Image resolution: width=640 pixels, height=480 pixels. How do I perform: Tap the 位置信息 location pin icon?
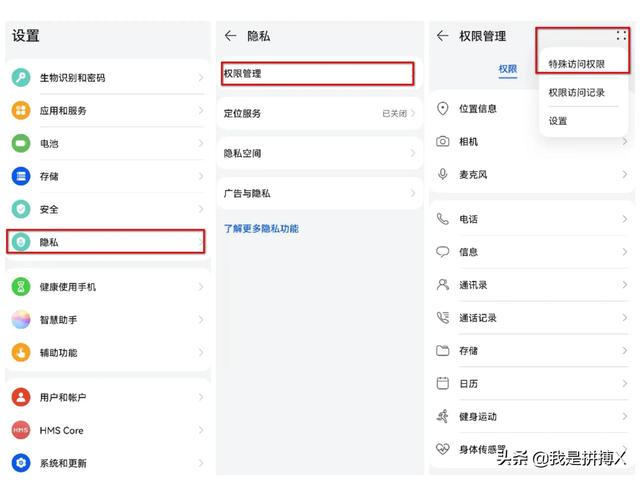point(443,109)
